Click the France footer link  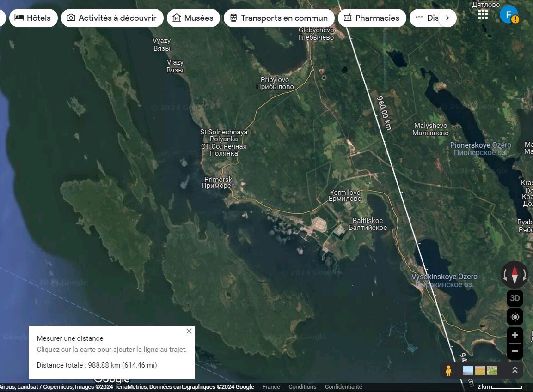pos(271,386)
